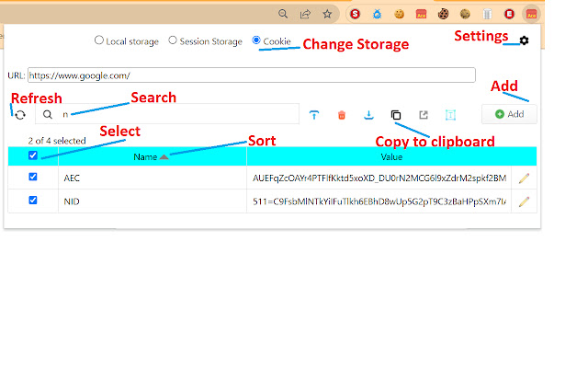Click the blue download arrow icon

click(x=368, y=115)
